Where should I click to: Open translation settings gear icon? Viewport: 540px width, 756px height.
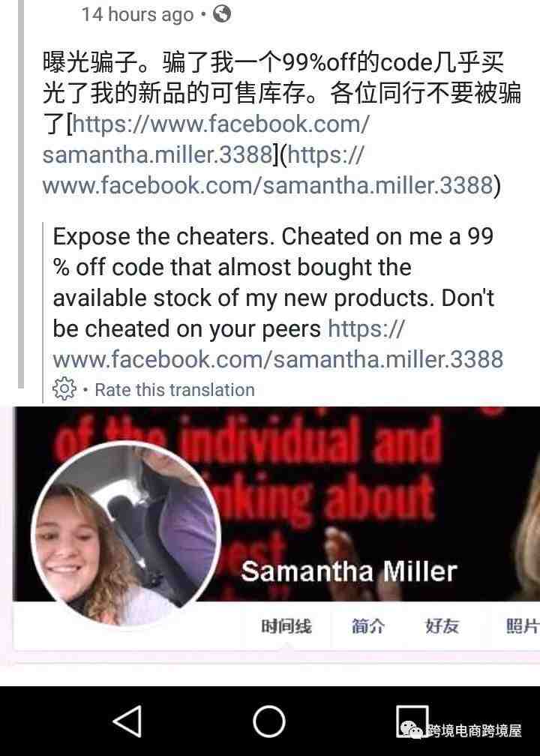point(64,388)
